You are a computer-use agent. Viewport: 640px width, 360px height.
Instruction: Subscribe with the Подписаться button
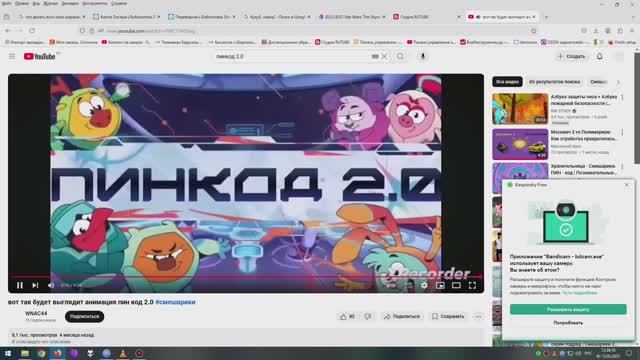click(84, 316)
